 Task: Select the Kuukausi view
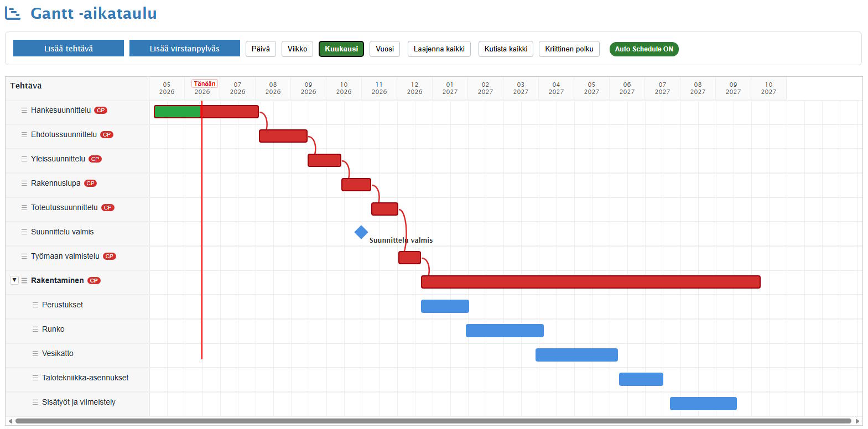pyautogui.click(x=341, y=49)
